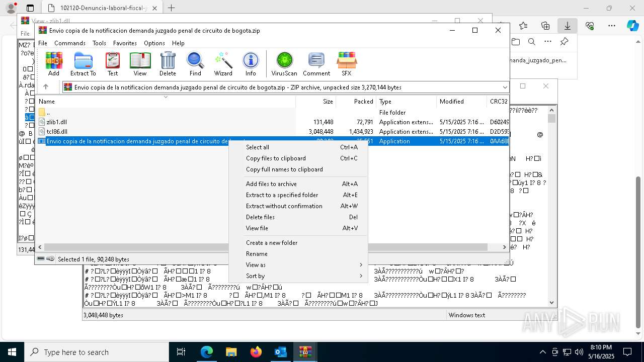Open Edge settings ellipsis menu
The image size is (644, 362).
coord(611,26)
